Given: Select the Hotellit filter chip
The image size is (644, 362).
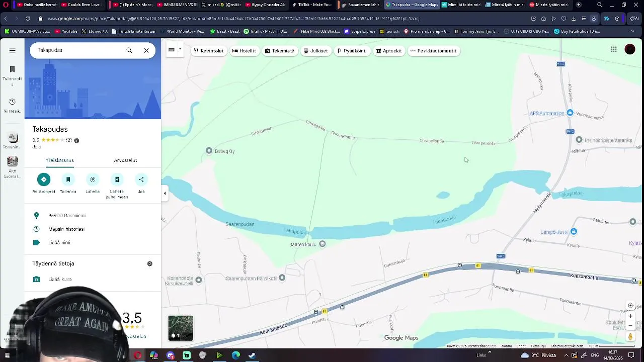Looking at the screenshot, I should point(244,51).
